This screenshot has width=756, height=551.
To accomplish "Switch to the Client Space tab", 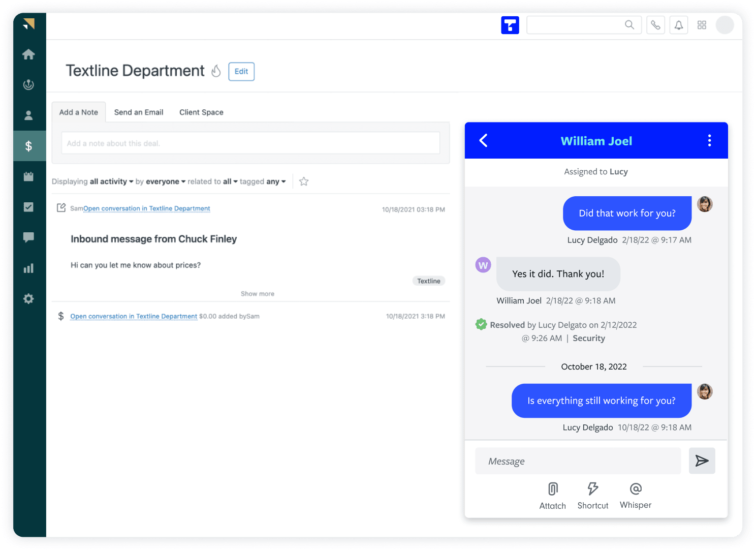I will coord(201,112).
